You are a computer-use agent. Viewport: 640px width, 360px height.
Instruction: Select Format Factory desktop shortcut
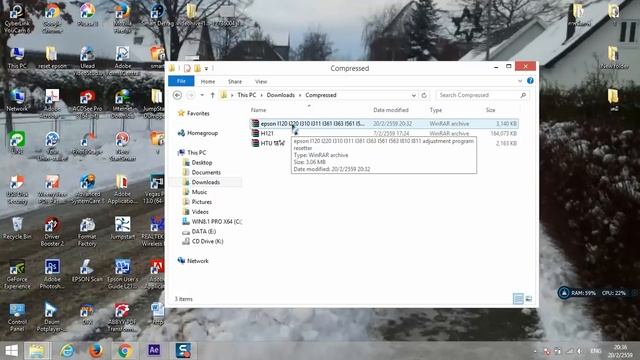coord(87,231)
